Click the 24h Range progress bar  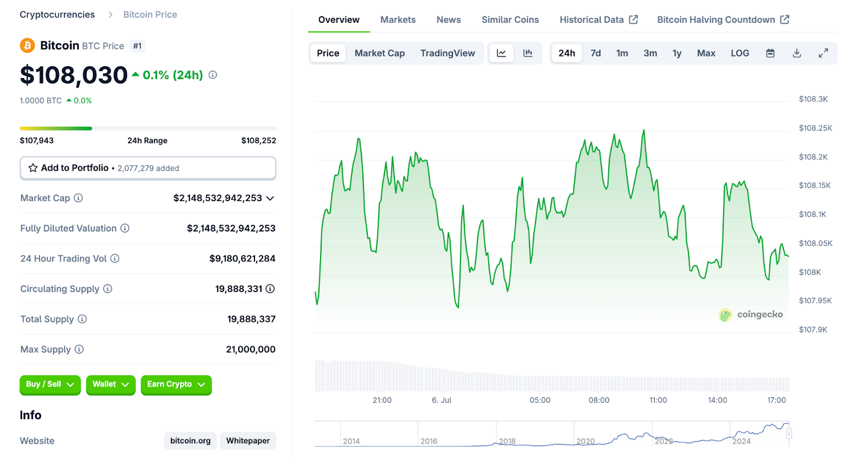click(148, 128)
